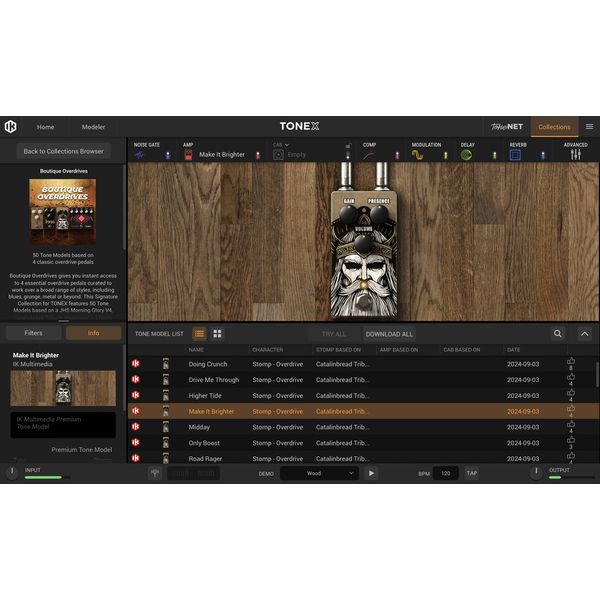Open the ToneNET tab
Viewport: 600px width, 600px height.
tap(507, 127)
